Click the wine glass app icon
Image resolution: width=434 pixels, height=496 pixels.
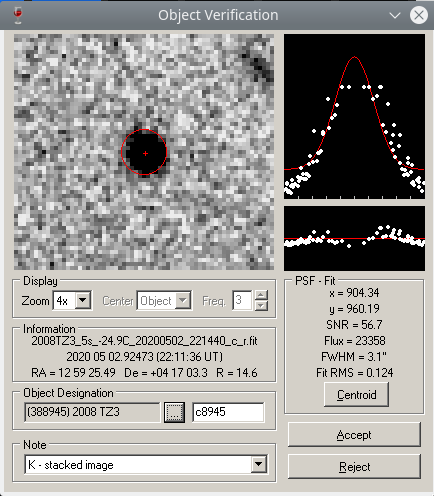(18, 15)
